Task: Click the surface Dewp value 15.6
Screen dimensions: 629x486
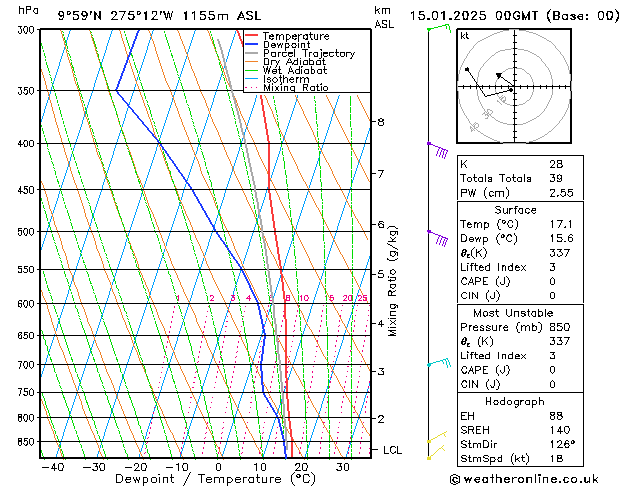Action: click(561, 239)
